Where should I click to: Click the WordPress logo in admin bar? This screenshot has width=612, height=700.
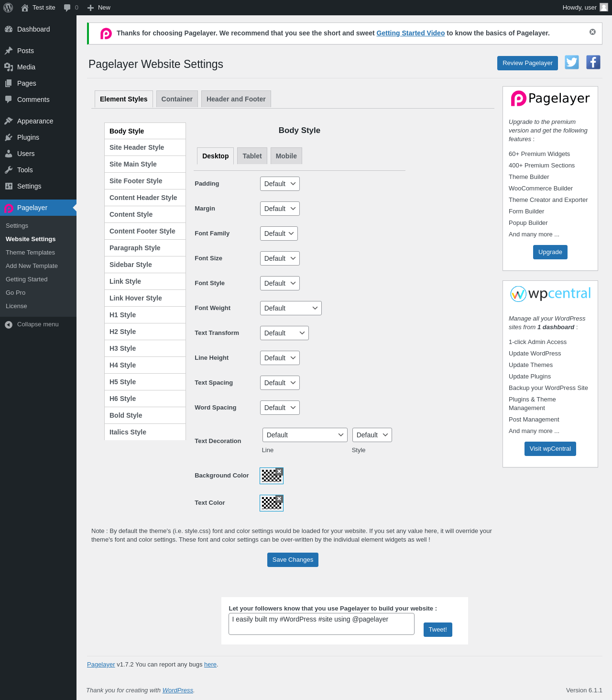pos(8,8)
